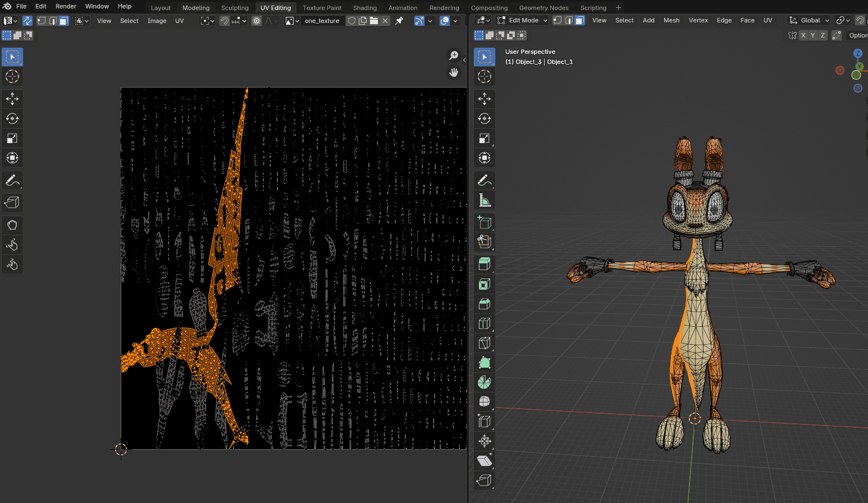Activate the Grab sculpt tool in UV editor
The image size is (868, 503).
pyautogui.click(x=12, y=225)
